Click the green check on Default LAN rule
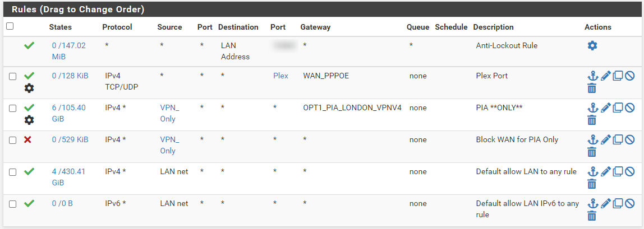This screenshot has width=644, height=229. pyautogui.click(x=29, y=172)
